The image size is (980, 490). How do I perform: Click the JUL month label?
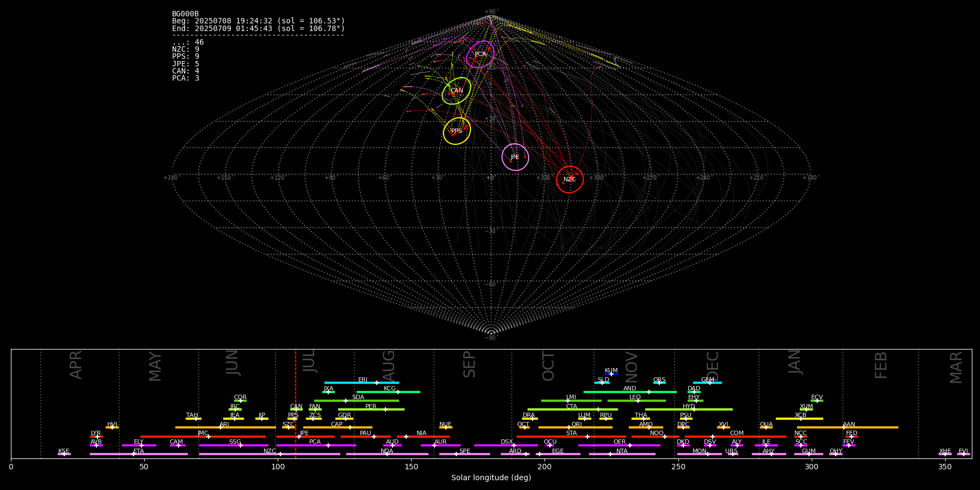tap(309, 362)
